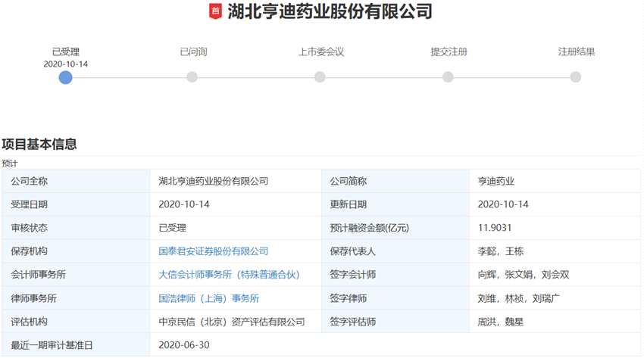
Task: Click the 公司全称 label cell
Action: coord(76,181)
